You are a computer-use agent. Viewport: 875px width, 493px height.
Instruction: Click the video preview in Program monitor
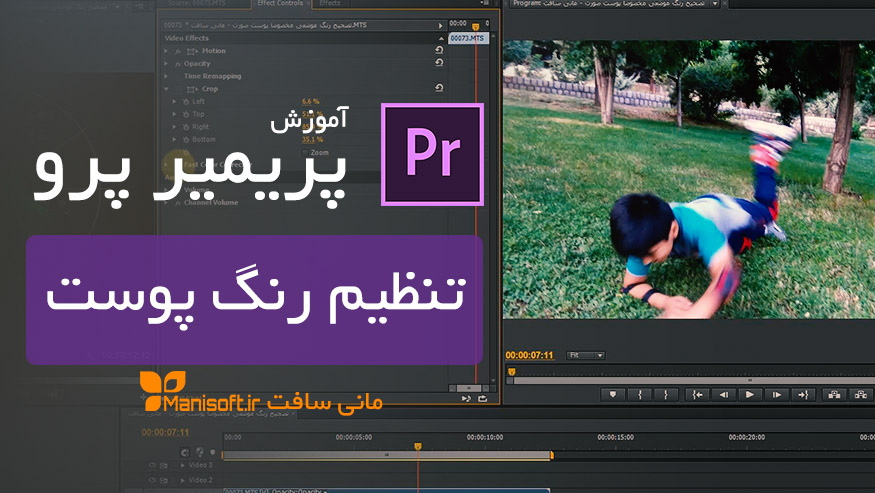pyautogui.click(x=689, y=179)
